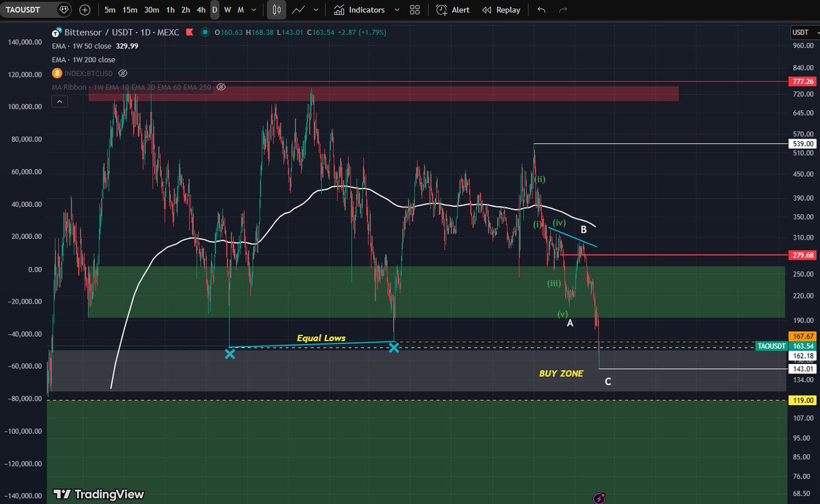820x504 pixels.
Task: Click the 279.68 red price label
Action: tap(802, 255)
